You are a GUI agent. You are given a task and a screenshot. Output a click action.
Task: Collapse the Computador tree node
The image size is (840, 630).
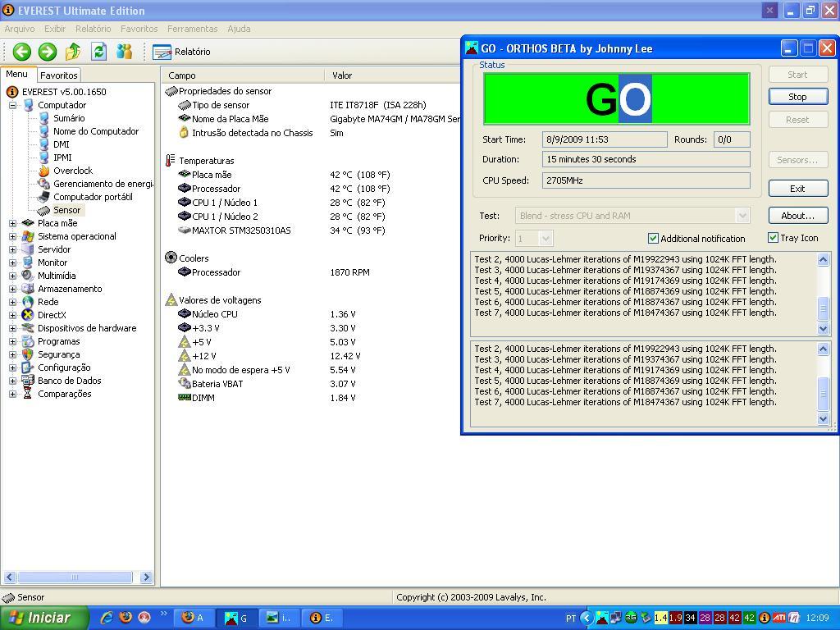[12, 106]
